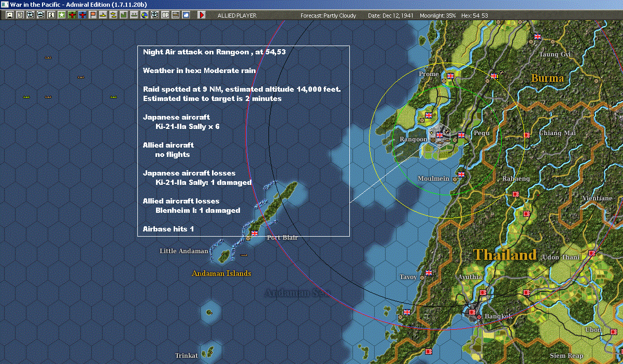Viewport: 623px width, 364px height.
Task: Click the Vientiane city label
Action: point(597,198)
